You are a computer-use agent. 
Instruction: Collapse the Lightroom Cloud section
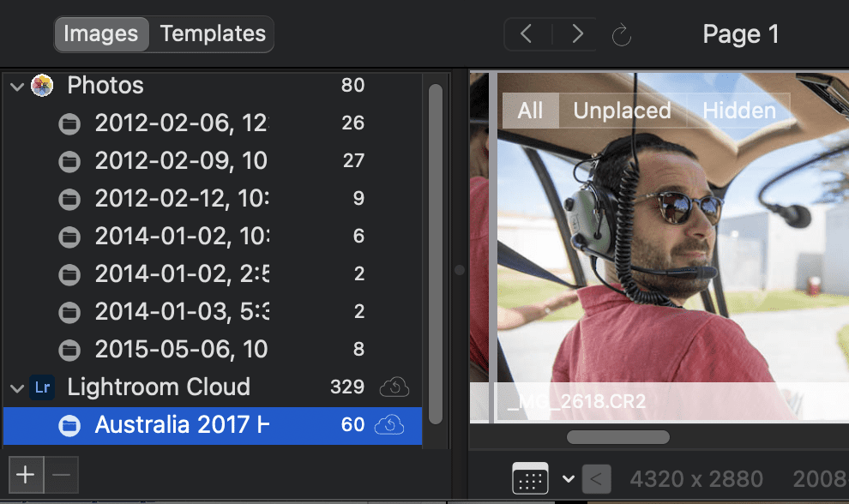click(17, 388)
